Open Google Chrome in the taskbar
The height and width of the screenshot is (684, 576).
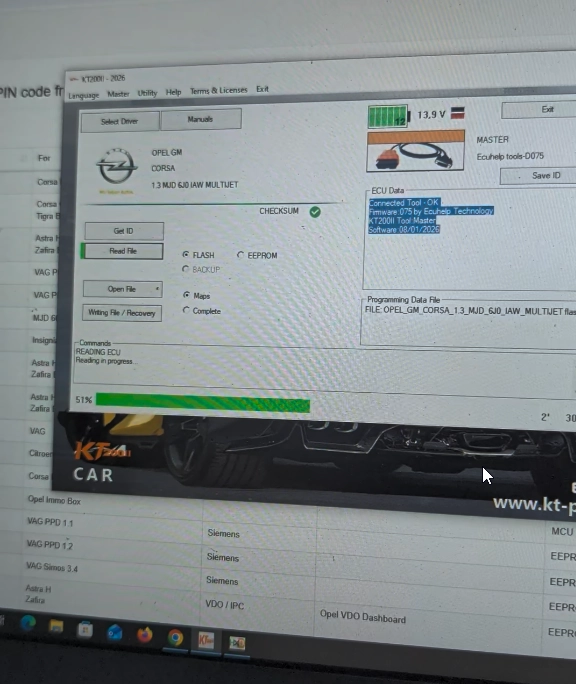(175, 638)
